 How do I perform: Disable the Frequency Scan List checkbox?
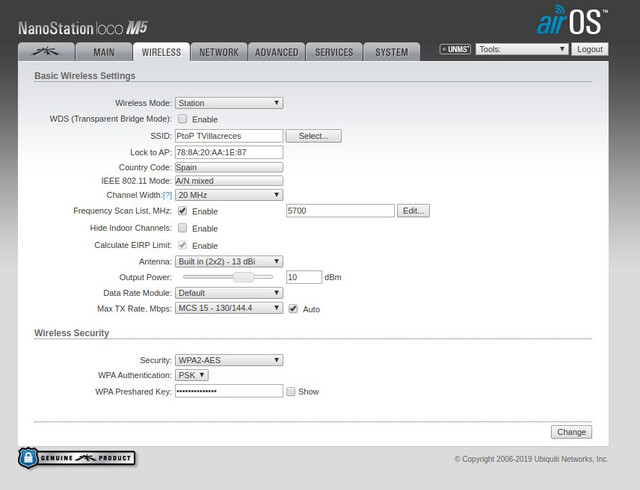click(182, 211)
